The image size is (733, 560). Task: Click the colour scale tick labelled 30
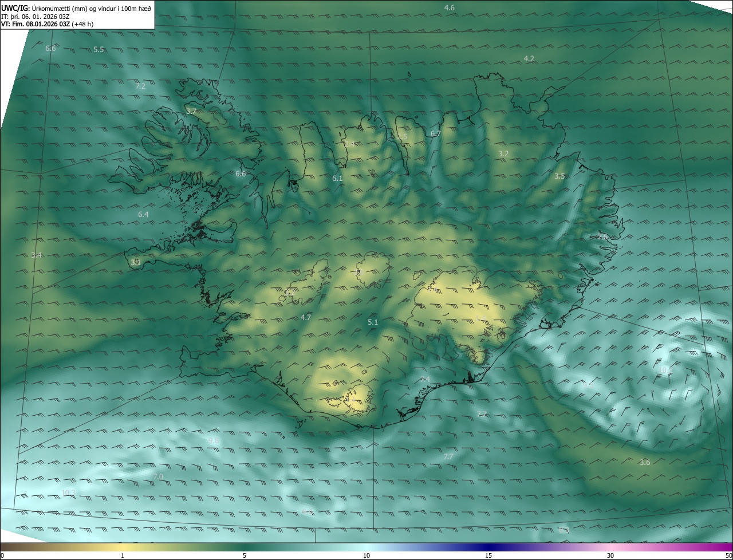click(x=610, y=555)
